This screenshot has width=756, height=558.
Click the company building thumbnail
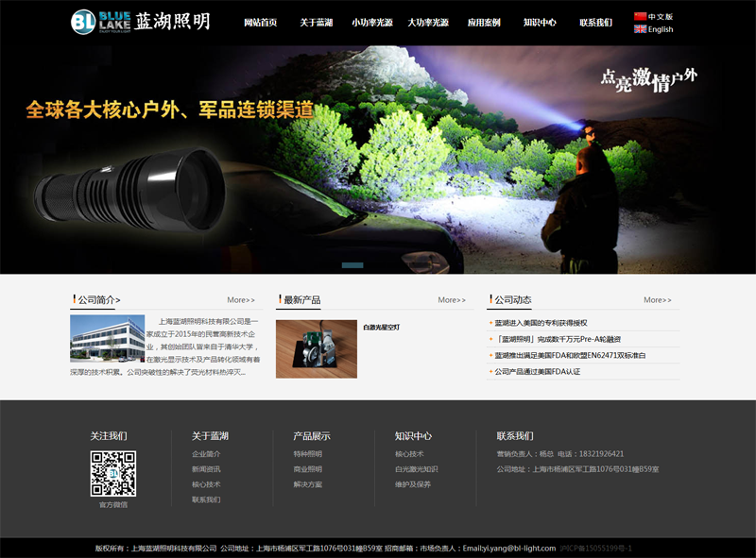[x=107, y=339]
